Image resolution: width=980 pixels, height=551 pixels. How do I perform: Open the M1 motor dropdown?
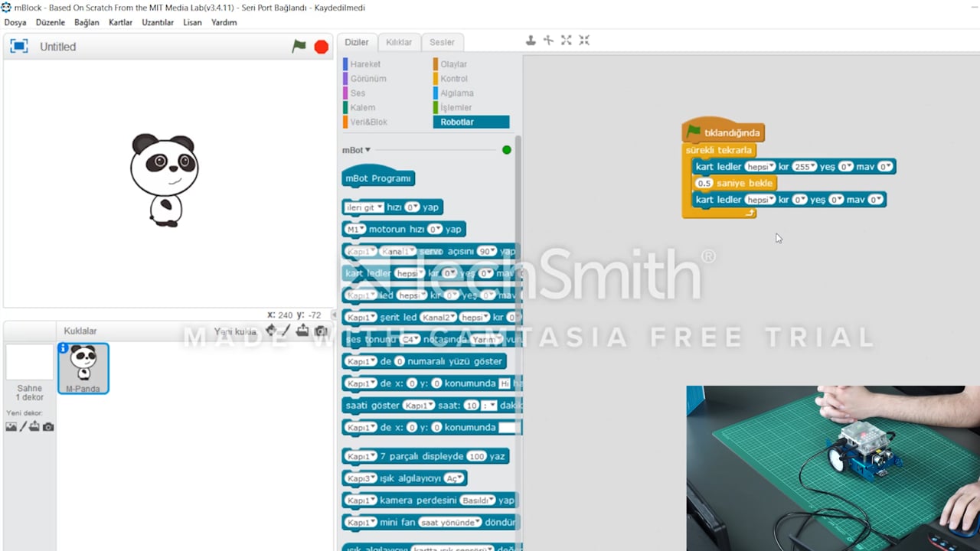tap(355, 230)
